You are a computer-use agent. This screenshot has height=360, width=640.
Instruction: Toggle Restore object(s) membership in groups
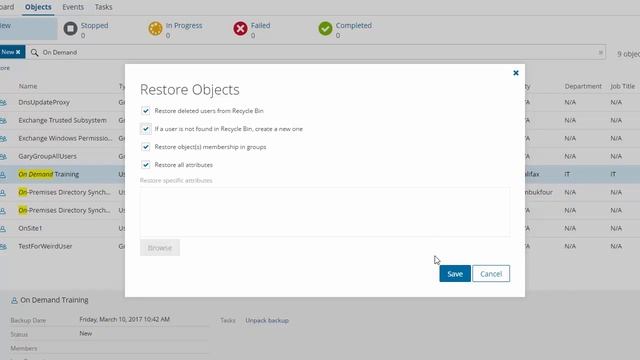(x=145, y=147)
